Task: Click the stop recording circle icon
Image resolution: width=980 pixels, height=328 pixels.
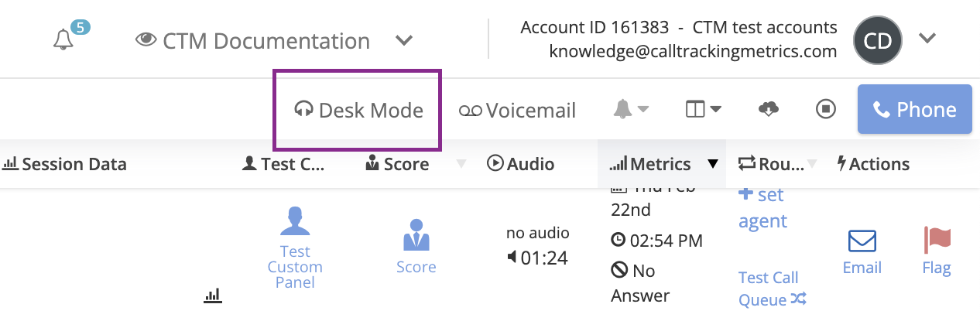Action: (x=826, y=110)
